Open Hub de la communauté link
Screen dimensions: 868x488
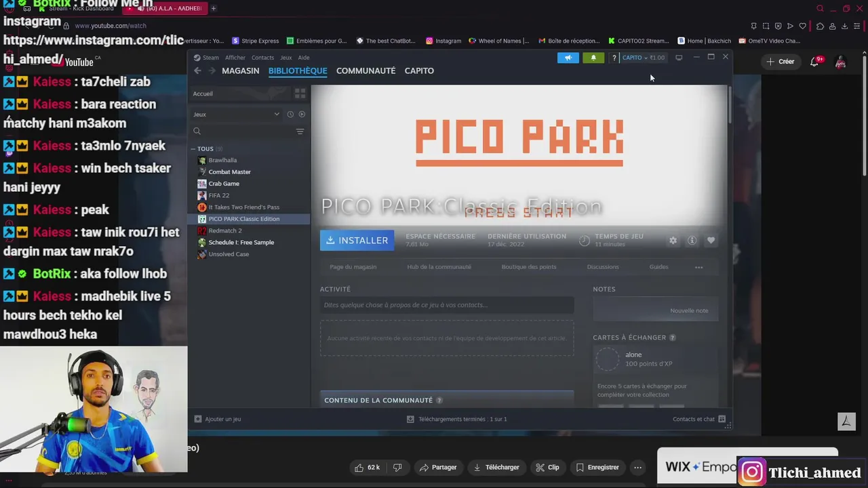click(439, 267)
